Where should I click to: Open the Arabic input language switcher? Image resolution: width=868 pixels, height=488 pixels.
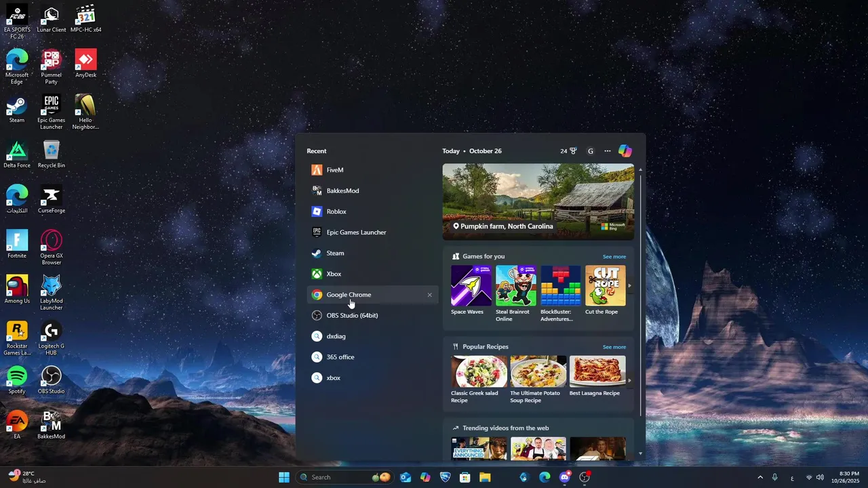pos(792,477)
